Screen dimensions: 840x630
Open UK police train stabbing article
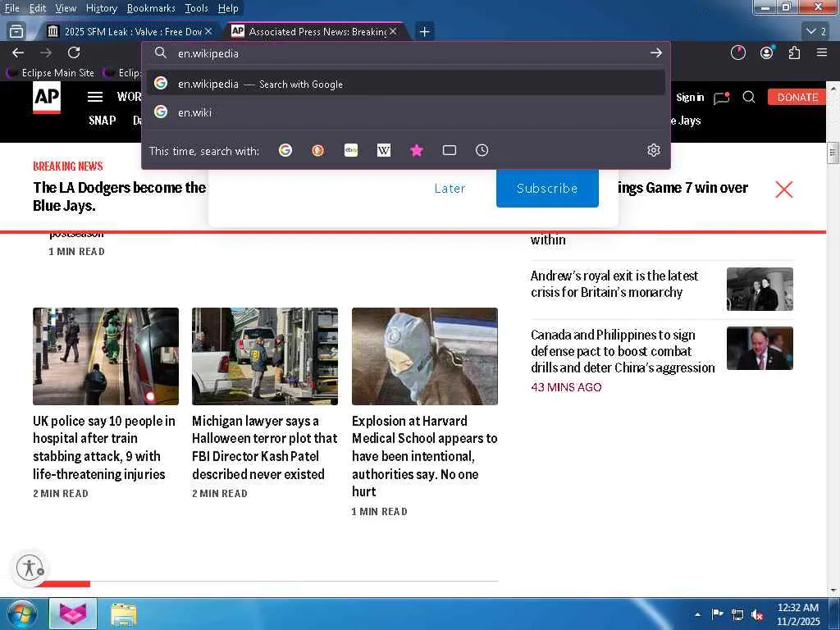104,447
